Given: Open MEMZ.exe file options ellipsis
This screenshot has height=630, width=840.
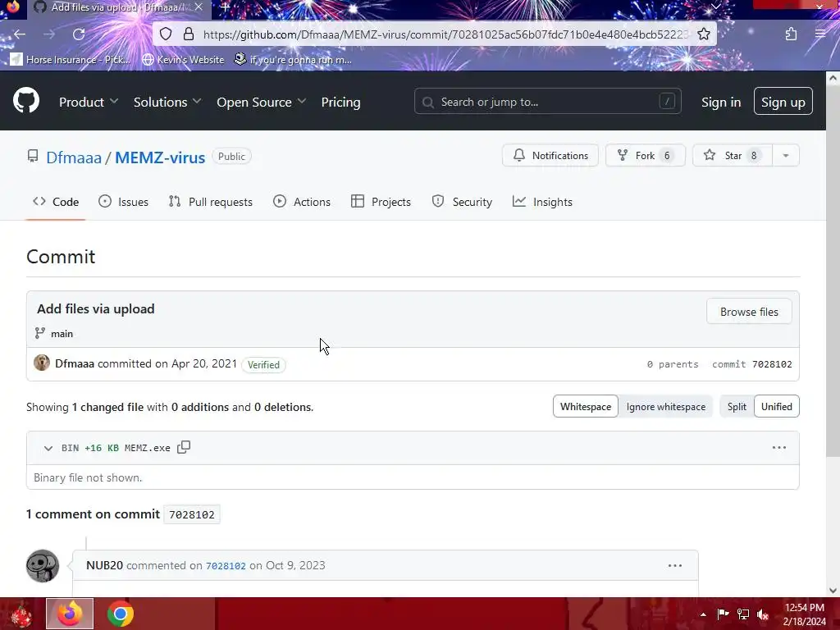Looking at the screenshot, I should point(779,447).
